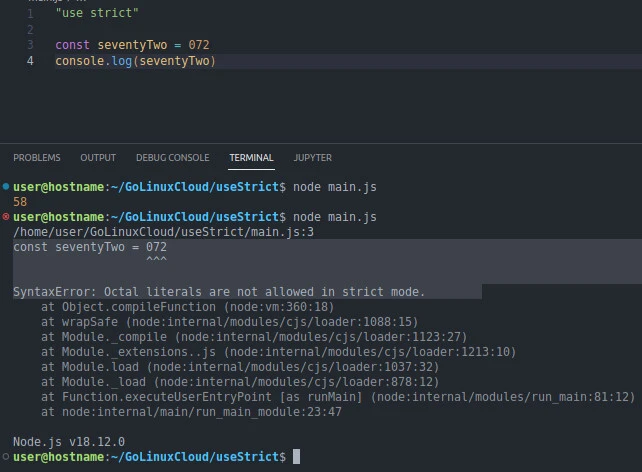Select the DEBUG CONSOLE tab
The width and height of the screenshot is (642, 472).
point(172,158)
